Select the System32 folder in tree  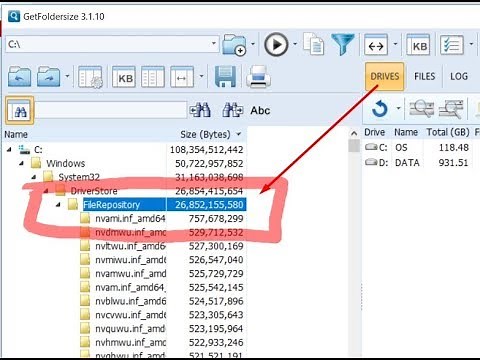79,177
